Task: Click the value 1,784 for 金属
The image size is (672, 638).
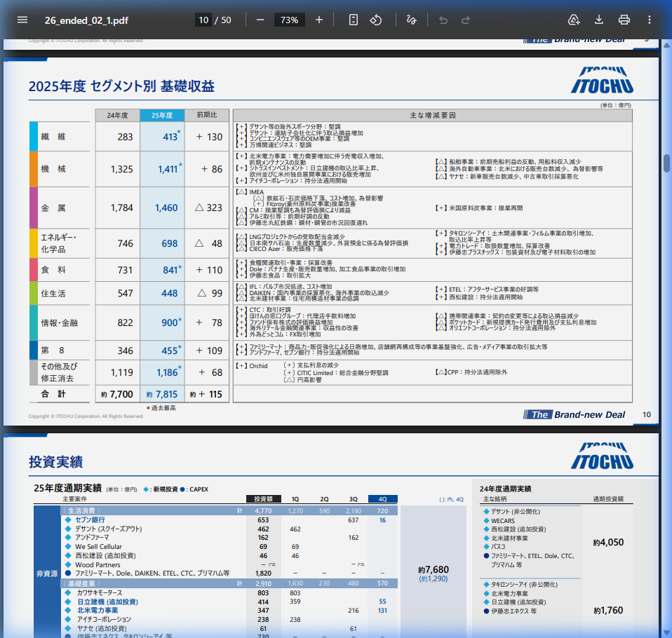Action: [122, 208]
